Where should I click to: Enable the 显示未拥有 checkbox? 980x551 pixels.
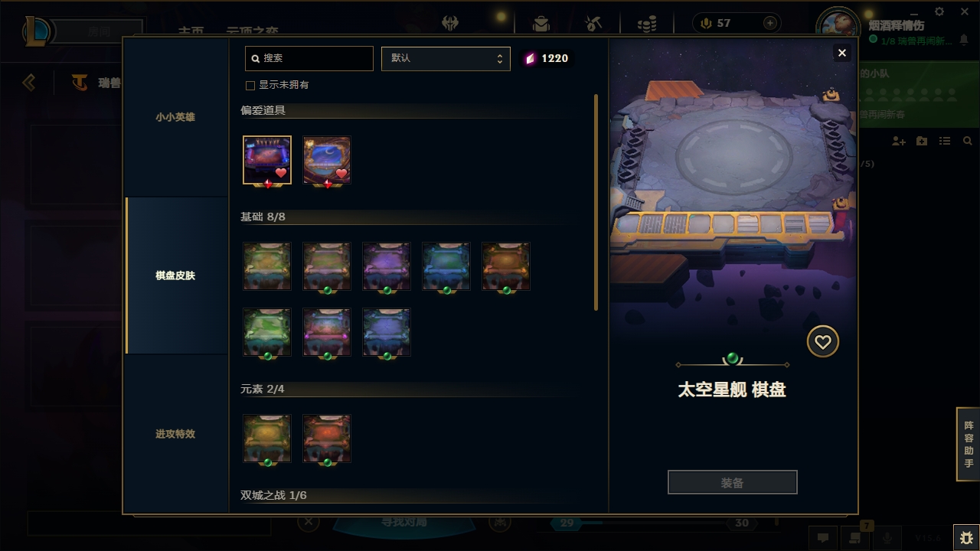(x=250, y=85)
